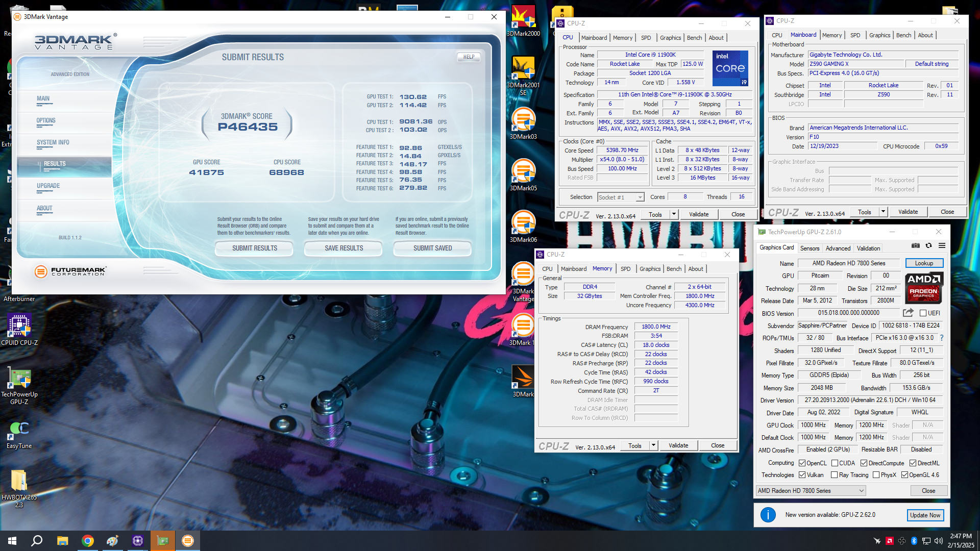Screen dimensions: 980x551
Task: Toggle PhysX checkbox in GPU-Z
Action: coord(876,475)
